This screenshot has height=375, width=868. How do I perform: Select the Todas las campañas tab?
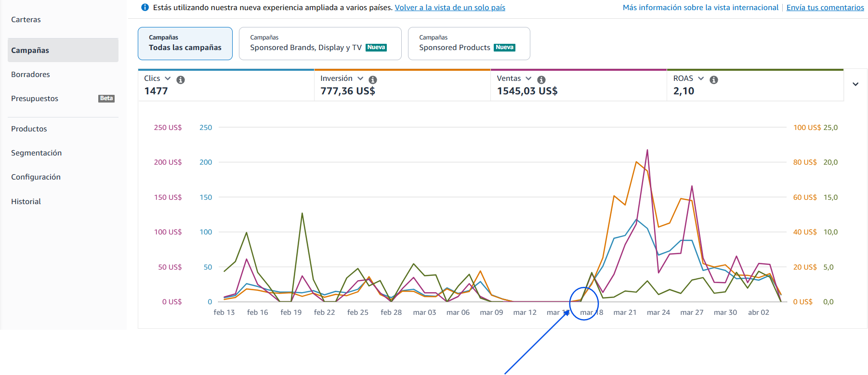(185, 43)
